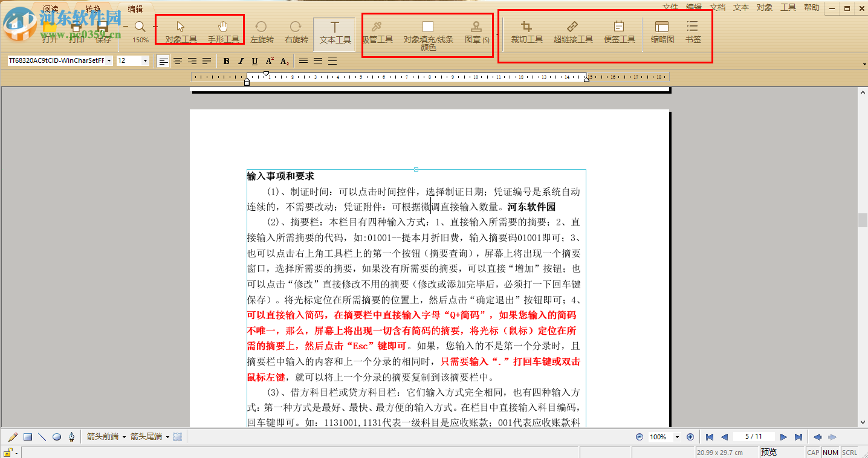Enable superscript formatting

(x=269, y=60)
